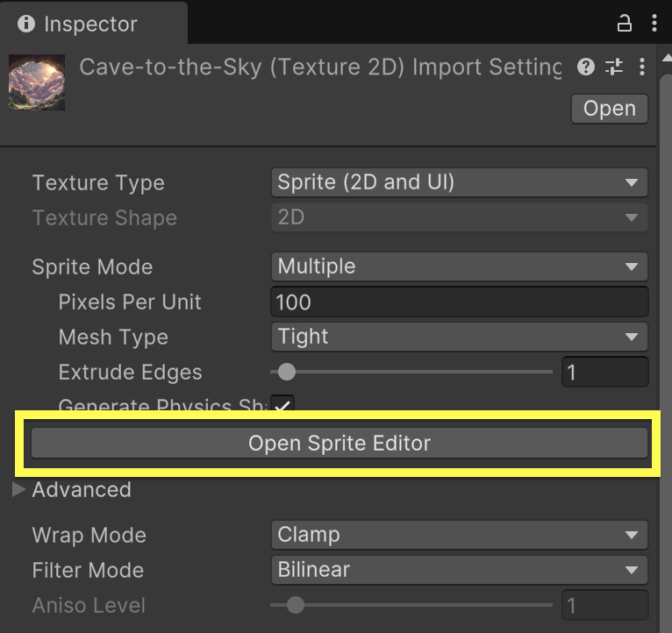Toggle Generate Physics Shape checkbox
The width and height of the screenshot is (672, 633).
pos(282,404)
